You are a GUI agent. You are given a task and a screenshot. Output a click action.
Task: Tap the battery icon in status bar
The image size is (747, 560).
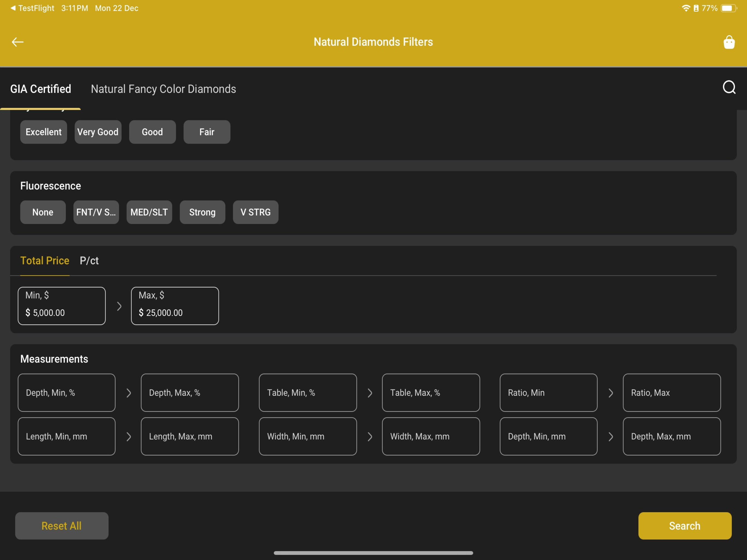pos(728,8)
